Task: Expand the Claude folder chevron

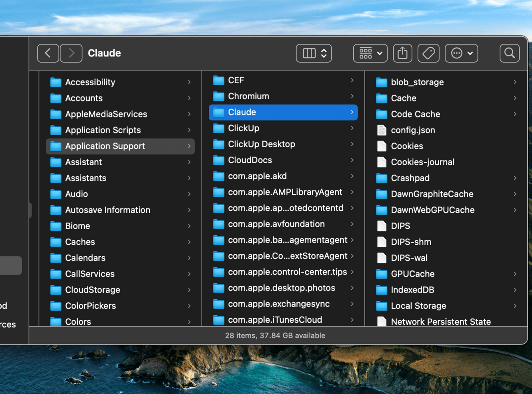Action: [352, 112]
